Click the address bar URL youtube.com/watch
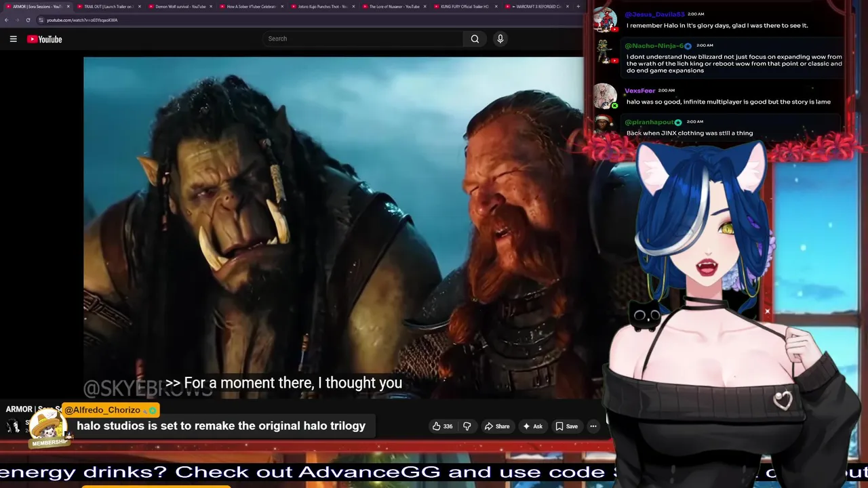 [82, 20]
